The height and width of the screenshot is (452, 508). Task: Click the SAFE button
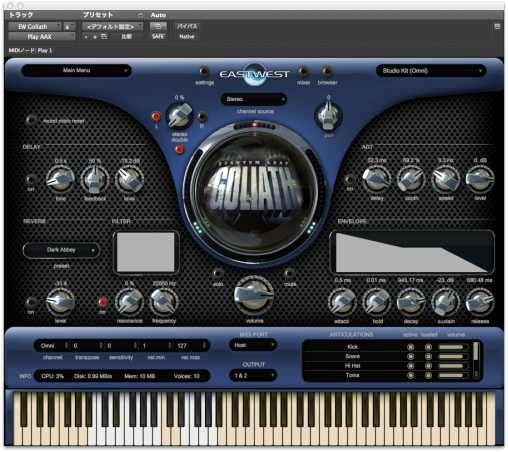coord(158,37)
